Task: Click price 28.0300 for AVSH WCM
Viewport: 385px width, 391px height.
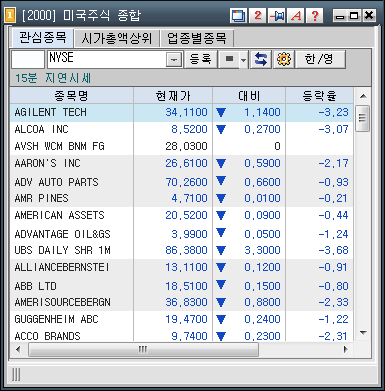Action: [x=186, y=146]
